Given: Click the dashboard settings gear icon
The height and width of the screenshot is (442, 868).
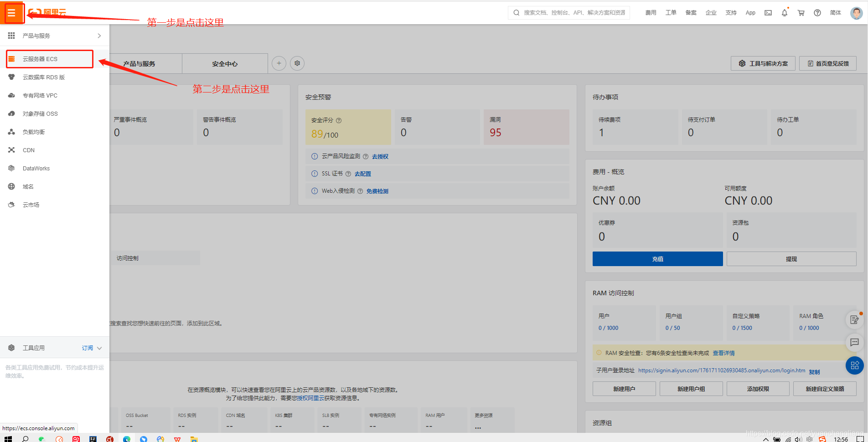Looking at the screenshot, I should click(x=297, y=63).
